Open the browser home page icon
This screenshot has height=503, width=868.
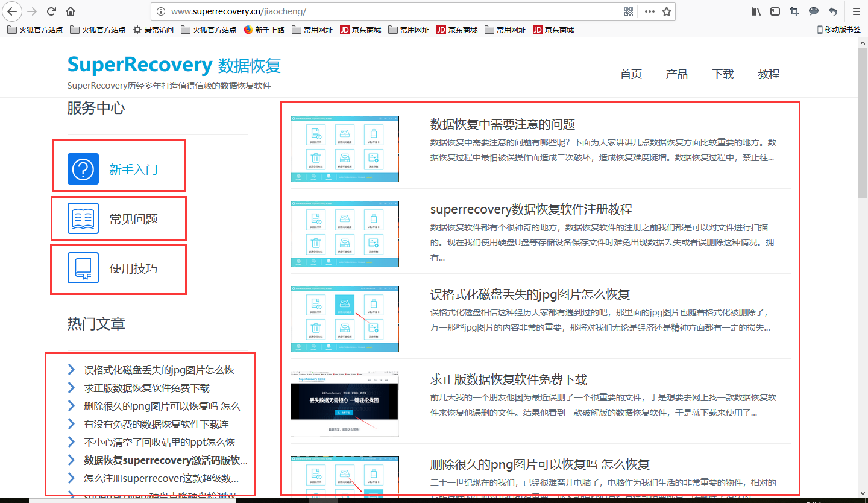[x=71, y=11]
